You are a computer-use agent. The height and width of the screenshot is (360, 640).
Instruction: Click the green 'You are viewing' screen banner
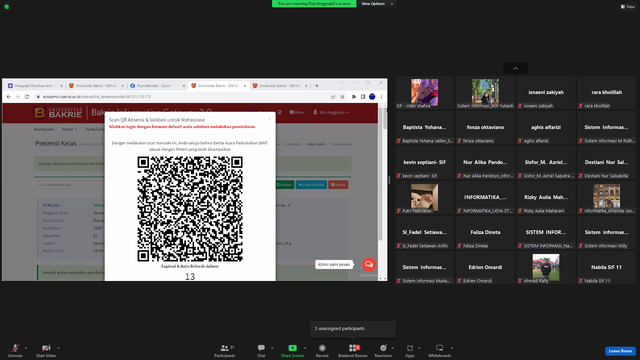tap(314, 4)
